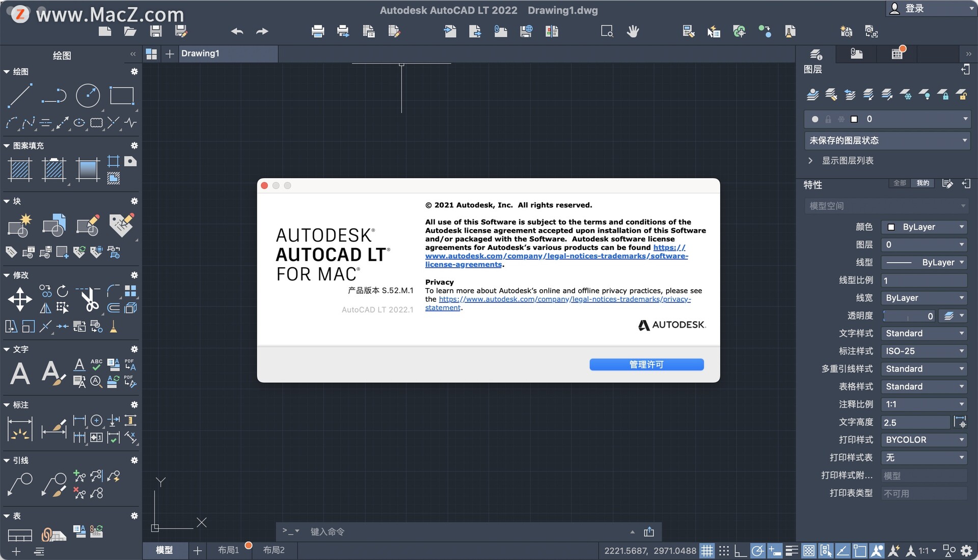Select the 全部 properties filter
The image size is (978, 560).
pos(900,183)
